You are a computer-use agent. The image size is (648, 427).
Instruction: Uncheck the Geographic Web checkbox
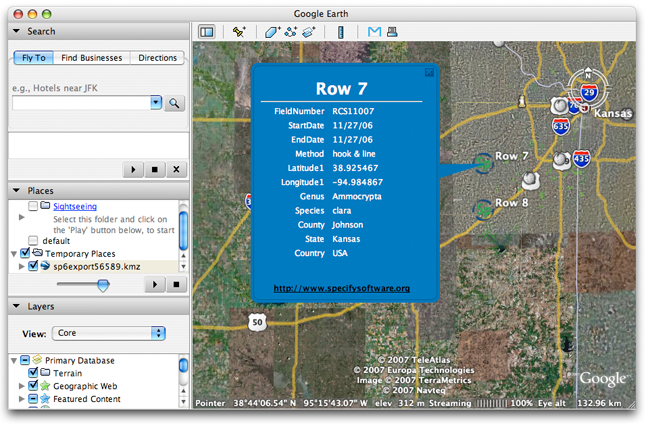pos(33,386)
